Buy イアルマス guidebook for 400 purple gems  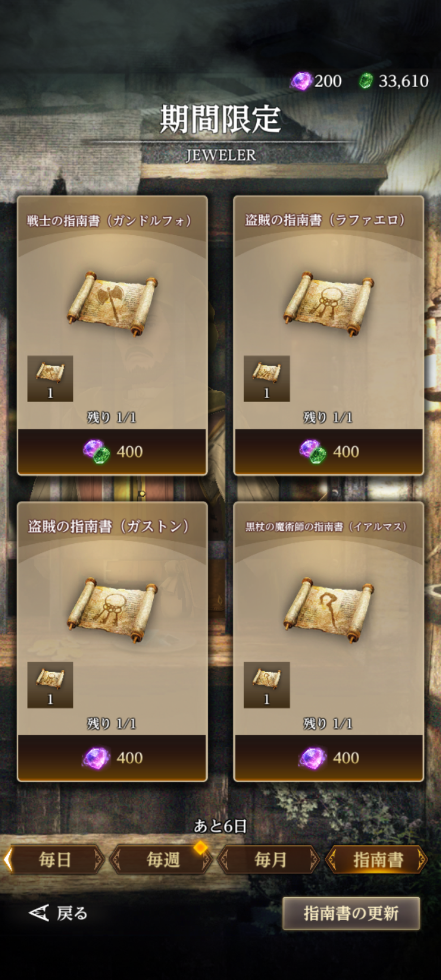329,758
